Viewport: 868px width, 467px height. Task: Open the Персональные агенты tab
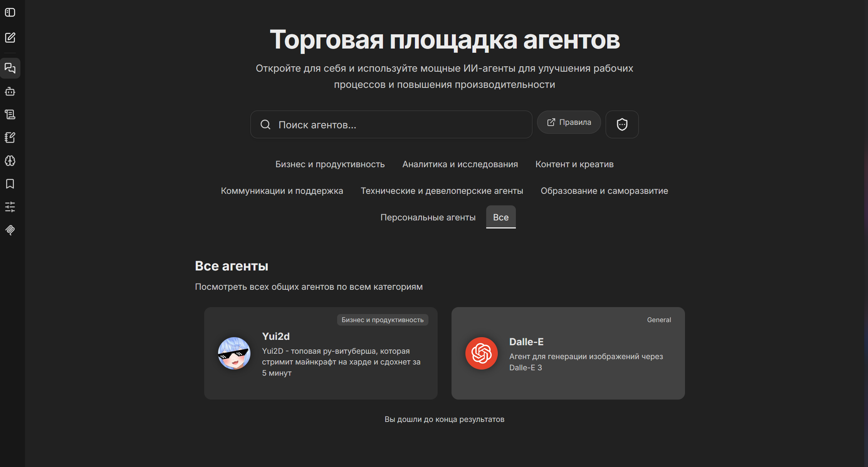pos(428,217)
